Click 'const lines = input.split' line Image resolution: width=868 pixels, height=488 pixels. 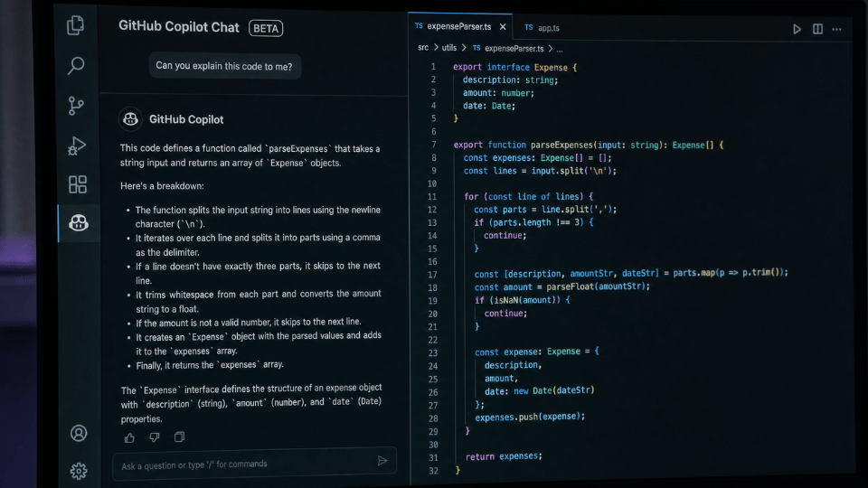(540, 171)
